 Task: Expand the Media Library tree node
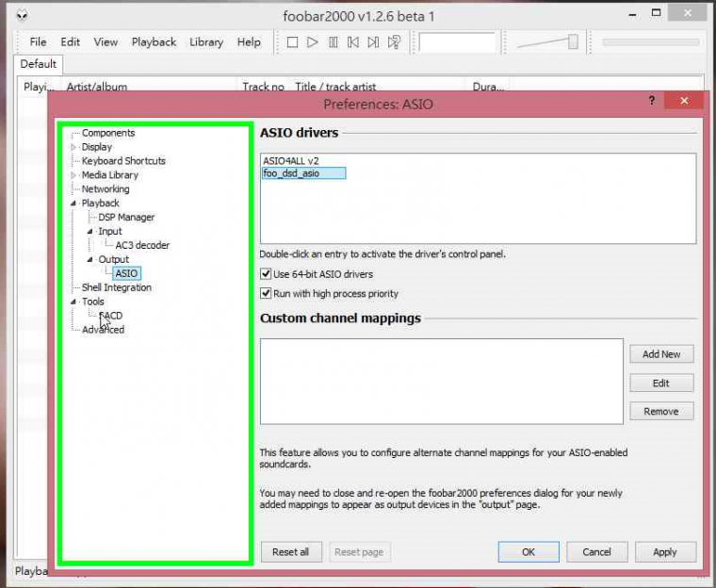point(73,175)
